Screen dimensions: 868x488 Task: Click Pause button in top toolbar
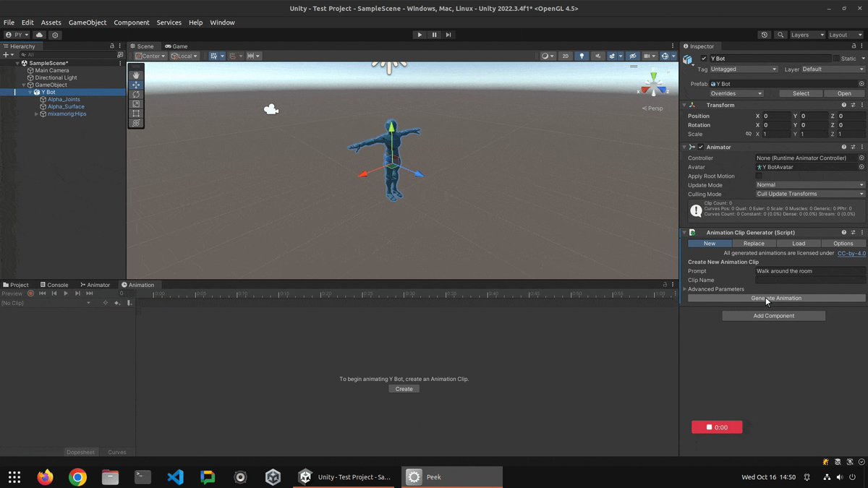tap(434, 35)
